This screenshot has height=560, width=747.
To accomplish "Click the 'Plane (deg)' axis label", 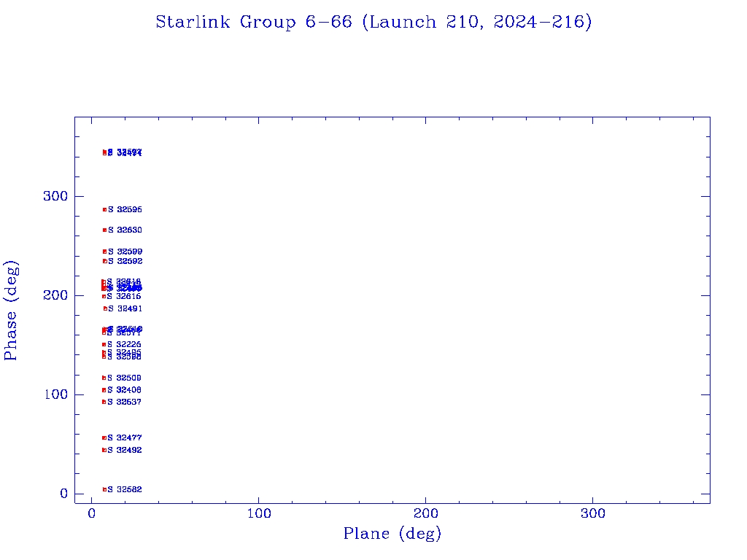I will 392,533.
